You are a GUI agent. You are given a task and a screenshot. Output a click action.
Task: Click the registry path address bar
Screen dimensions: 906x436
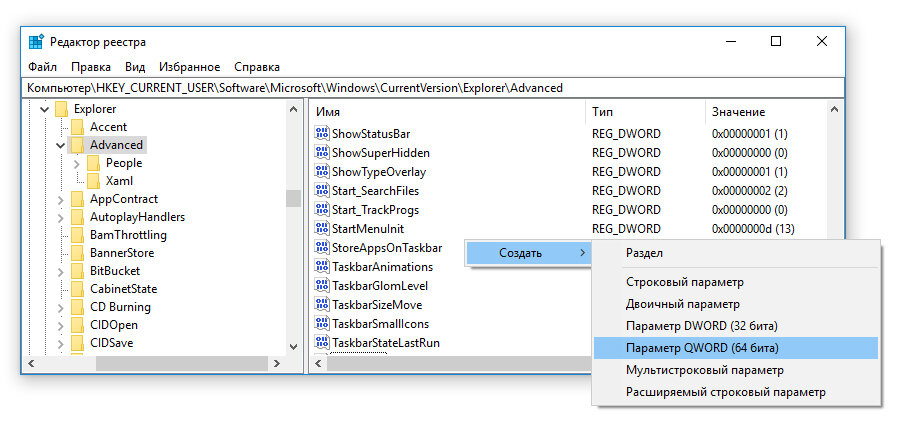433,88
